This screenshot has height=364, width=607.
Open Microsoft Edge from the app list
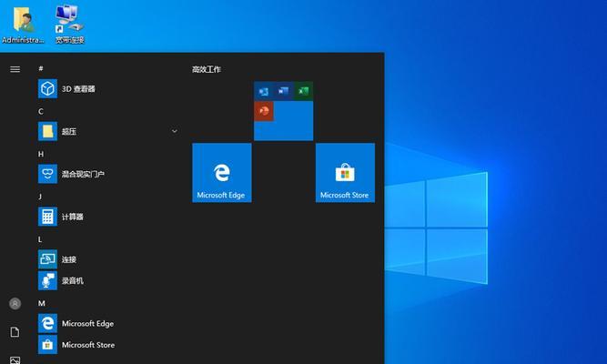108,323
